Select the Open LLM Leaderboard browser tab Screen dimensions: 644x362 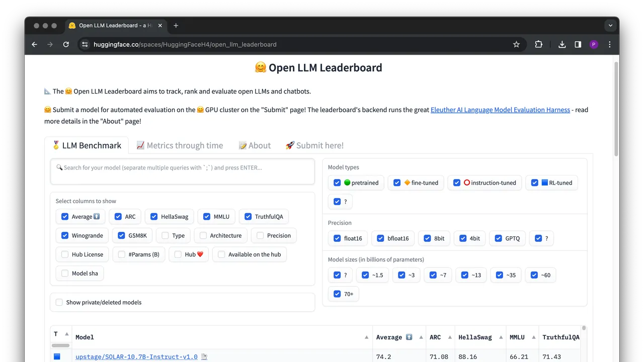pos(116,26)
